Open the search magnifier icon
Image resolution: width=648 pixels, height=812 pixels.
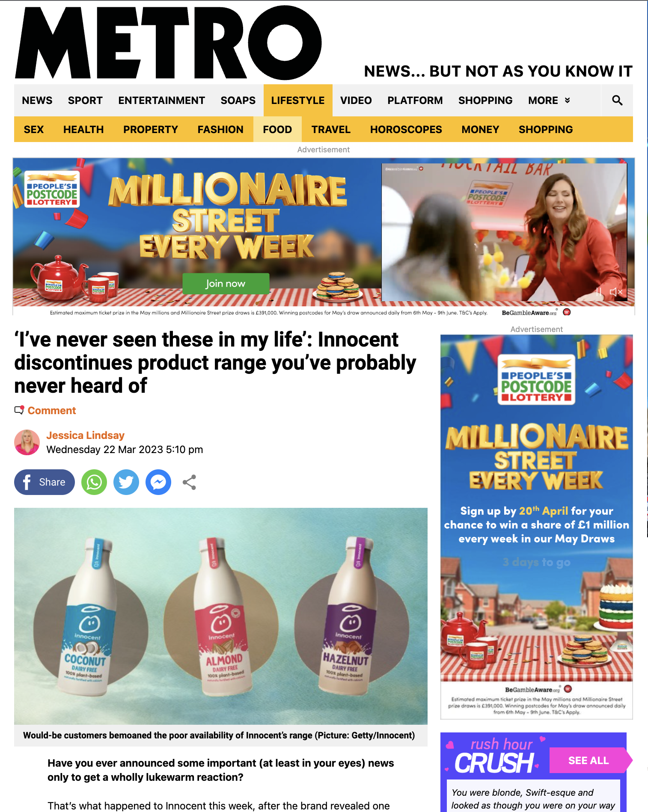click(x=617, y=101)
